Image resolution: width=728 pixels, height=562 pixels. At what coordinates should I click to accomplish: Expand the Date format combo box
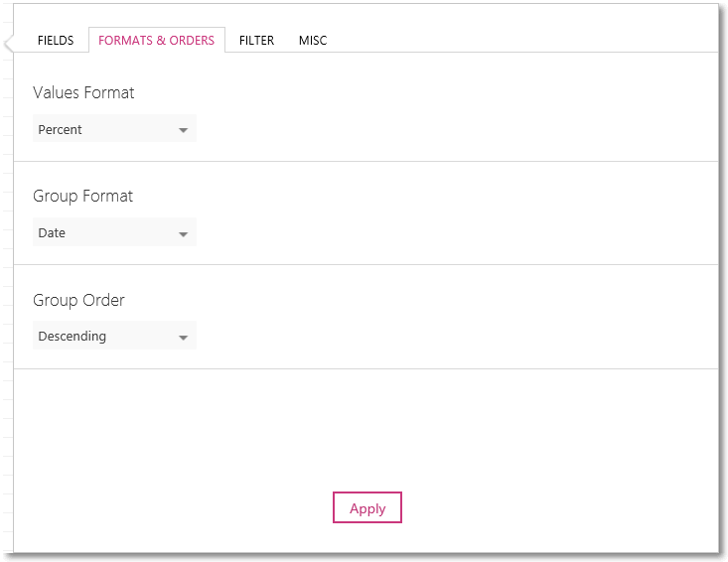tap(114, 232)
